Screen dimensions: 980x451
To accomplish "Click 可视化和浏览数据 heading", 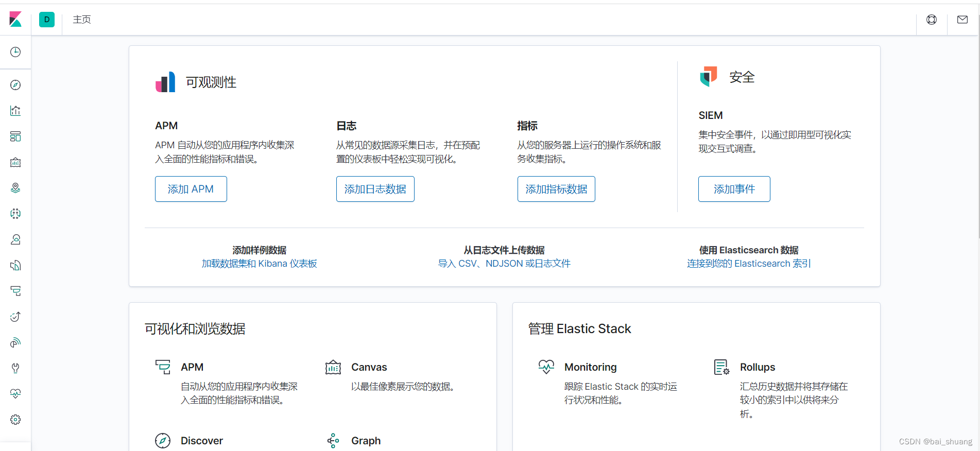I will point(195,329).
